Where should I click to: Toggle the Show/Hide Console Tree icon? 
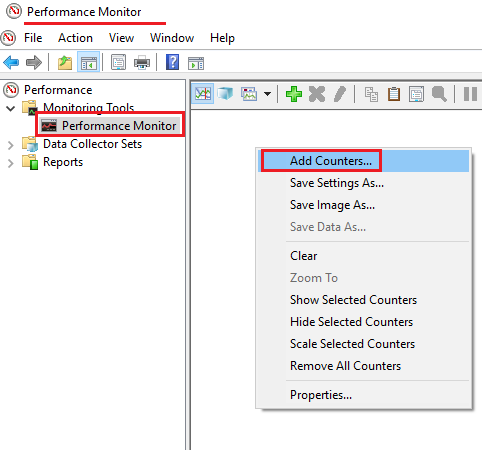pyautogui.click(x=88, y=62)
